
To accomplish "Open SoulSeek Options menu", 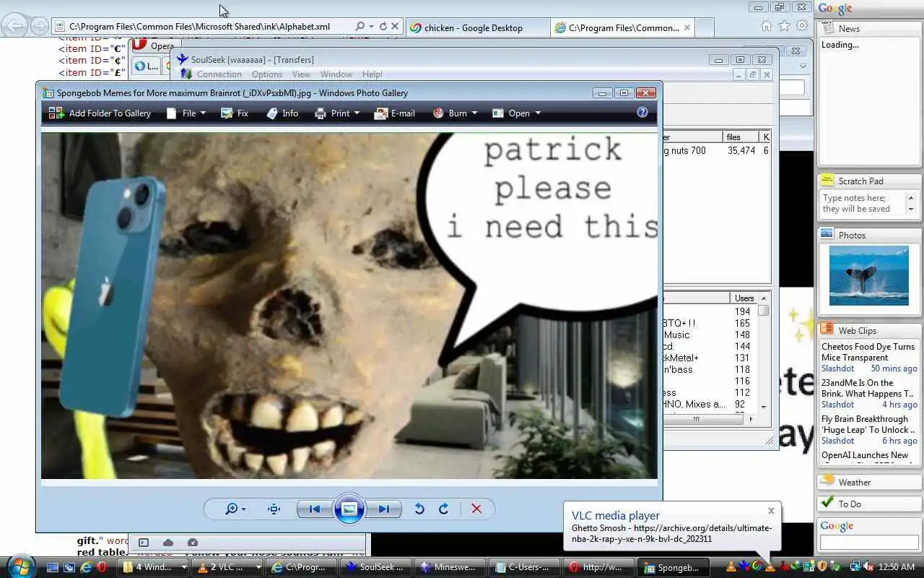I will point(267,74).
